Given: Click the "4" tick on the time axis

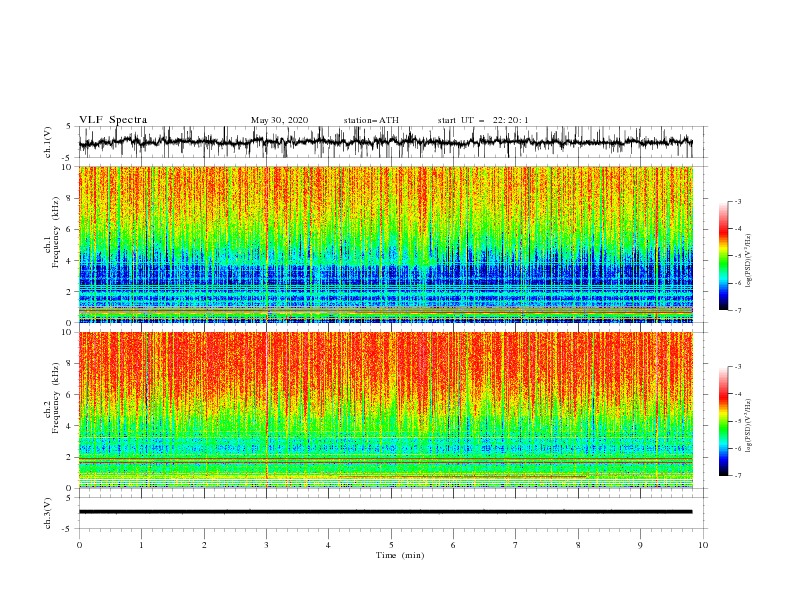Looking at the screenshot, I should 328,545.
